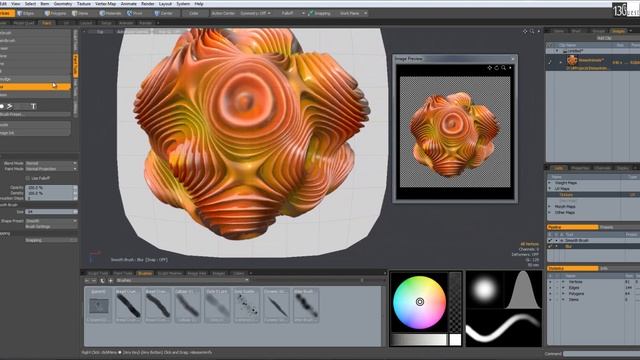This screenshot has width=640, height=360.
Task: Click the Action Center button
Action: (x=223, y=13)
